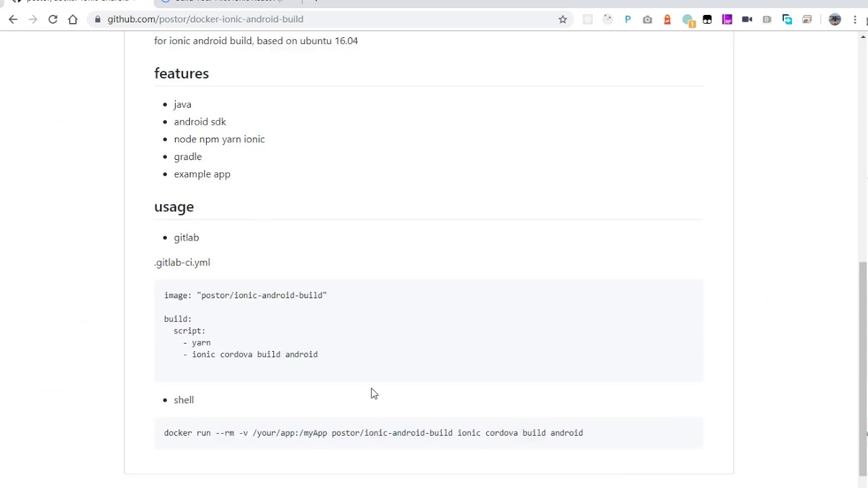Select 'node npm yarn ionic' list item
Screen dimensions: 868x488
point(219,139)
